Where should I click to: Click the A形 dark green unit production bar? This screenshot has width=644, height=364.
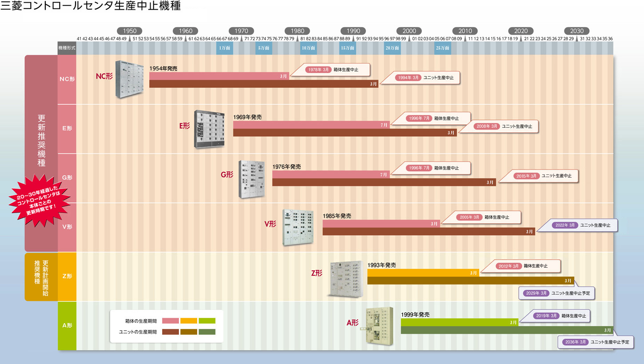[x=506, y=330]
